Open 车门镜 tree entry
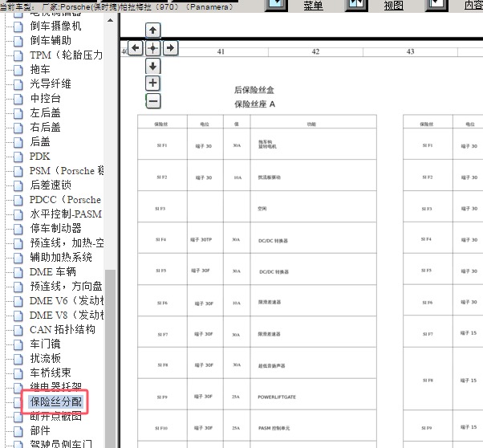 (45, 344)
